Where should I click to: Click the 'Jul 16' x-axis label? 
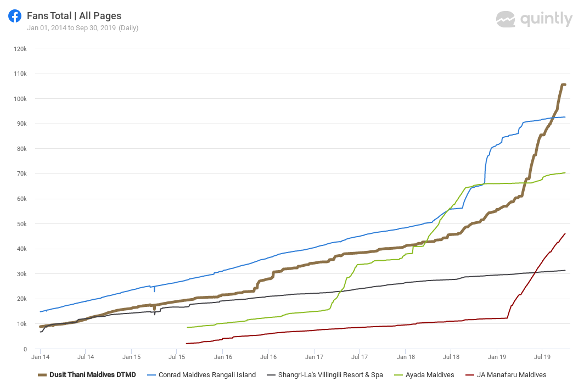[x=268, y=357]
